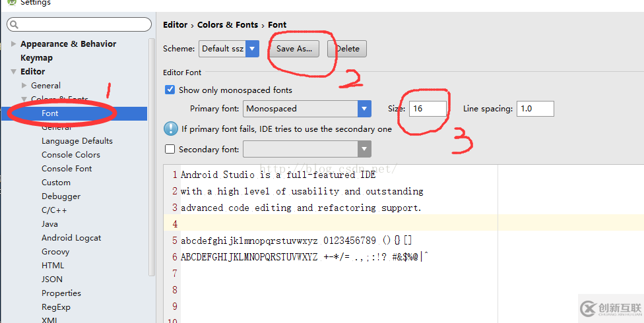
Task: Select Debugger color settings
Action: click(61, 196)
